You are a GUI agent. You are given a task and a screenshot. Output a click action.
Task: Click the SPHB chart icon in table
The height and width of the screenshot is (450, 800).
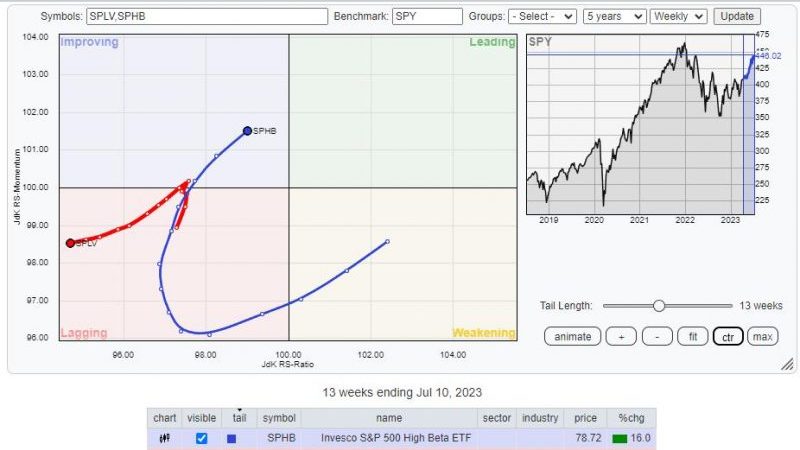(x=165, y=438)
